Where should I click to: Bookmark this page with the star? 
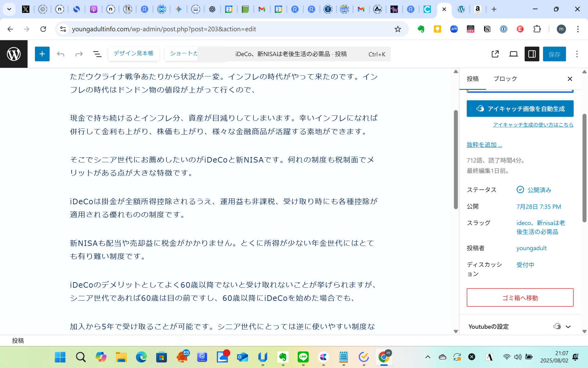[x=398, y=29]
